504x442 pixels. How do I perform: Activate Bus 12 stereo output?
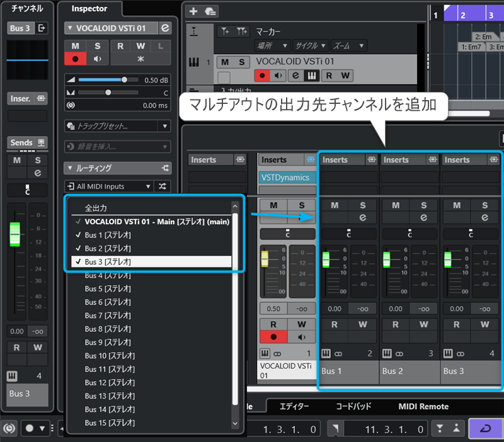(x=151, y=383)
